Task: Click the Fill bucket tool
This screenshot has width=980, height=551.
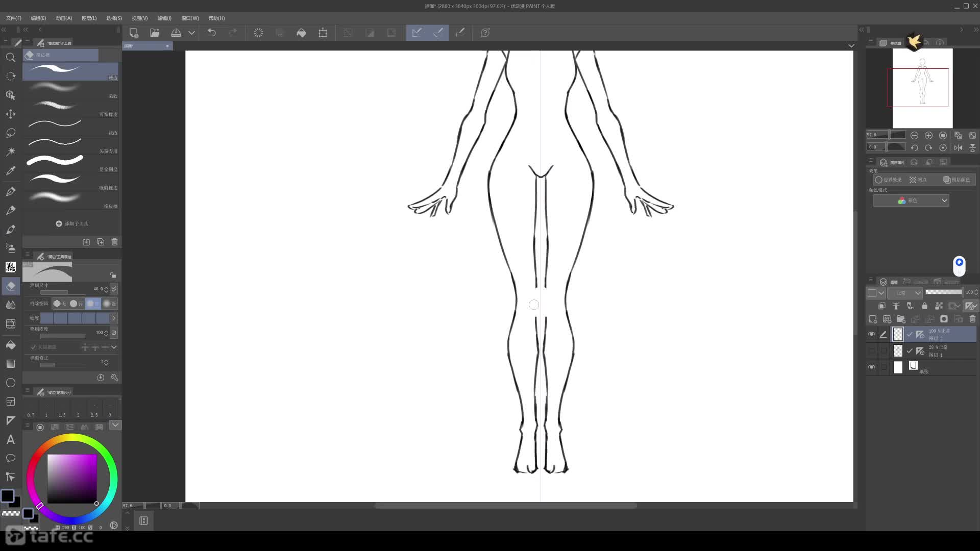Action: (x=10, y=345)
